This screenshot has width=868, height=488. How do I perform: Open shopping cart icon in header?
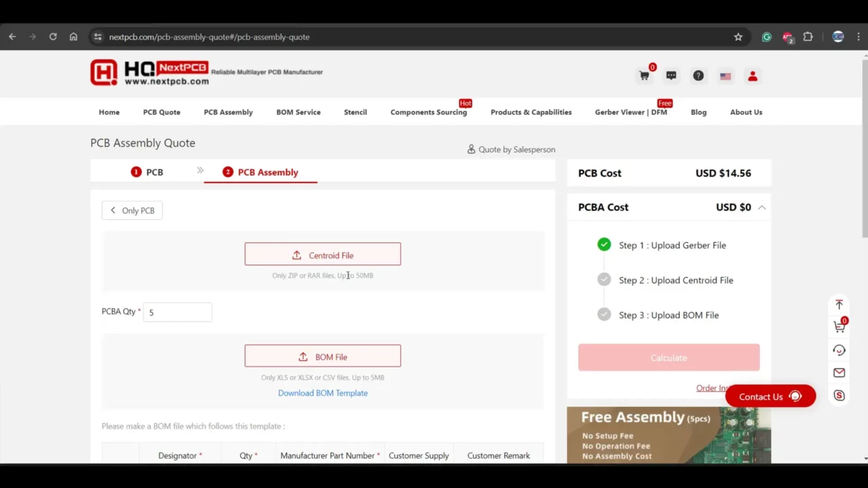(x=644, y=76)
